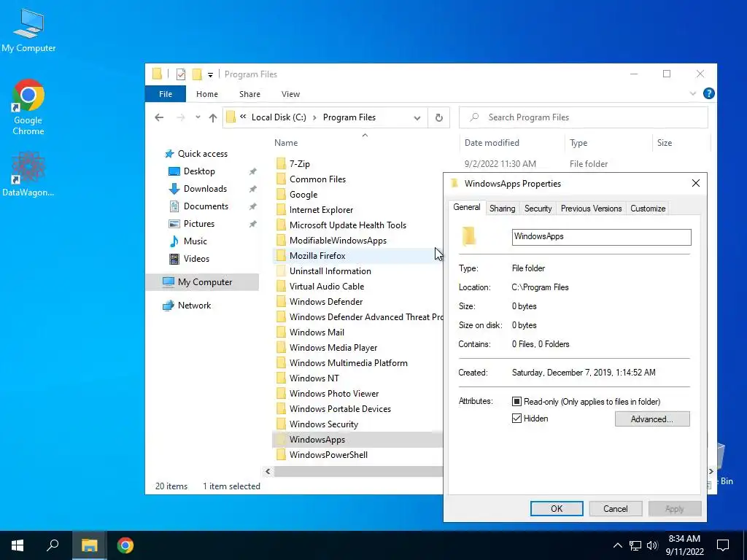Show hidden system tray icons

click(617, 545)
